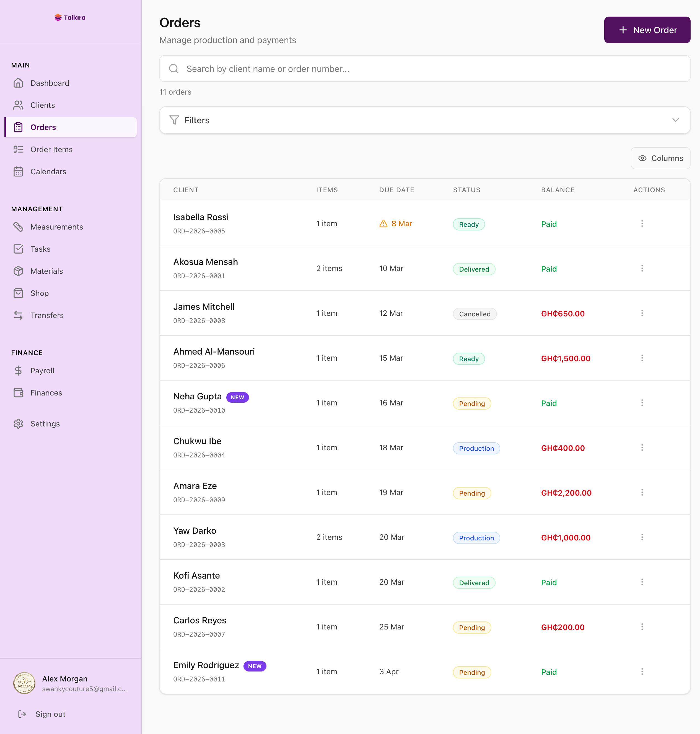Open Calendars using the calendar icon
Viewport: 700px width, 734px height.
click(x=19, y=171)
